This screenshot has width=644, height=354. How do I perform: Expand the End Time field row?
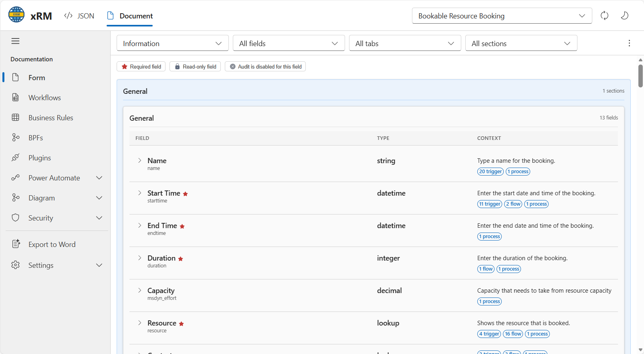[x=139, y=225]
